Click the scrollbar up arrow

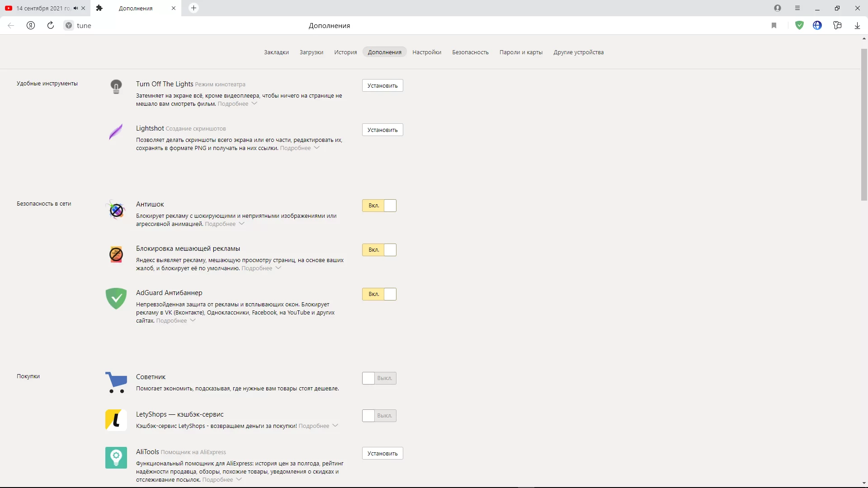864,39
